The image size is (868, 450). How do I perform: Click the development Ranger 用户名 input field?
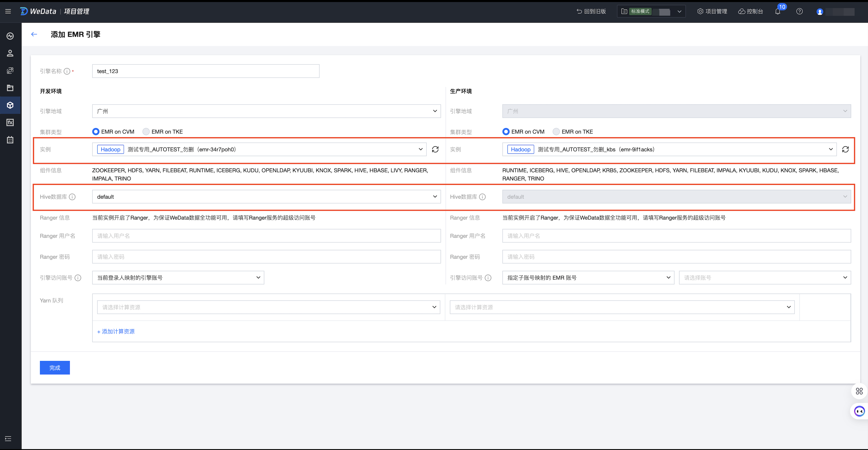(266, 236)
